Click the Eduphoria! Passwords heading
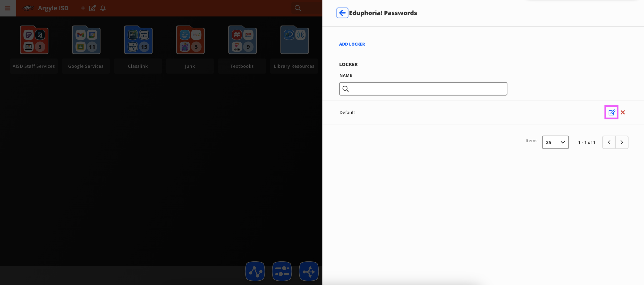Screen dimensions: 644x285 pyautogui.click(x=383, y=13)
